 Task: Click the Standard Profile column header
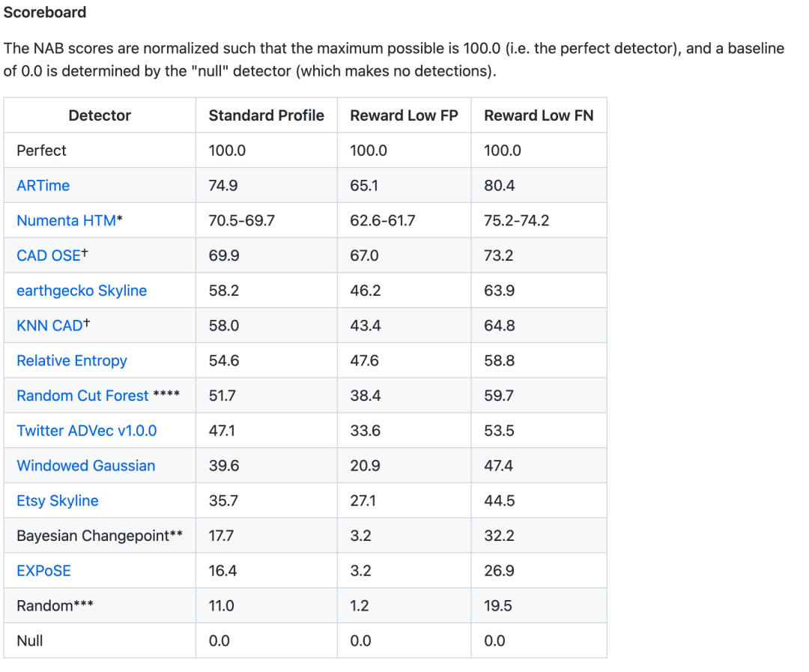(266, 115)
